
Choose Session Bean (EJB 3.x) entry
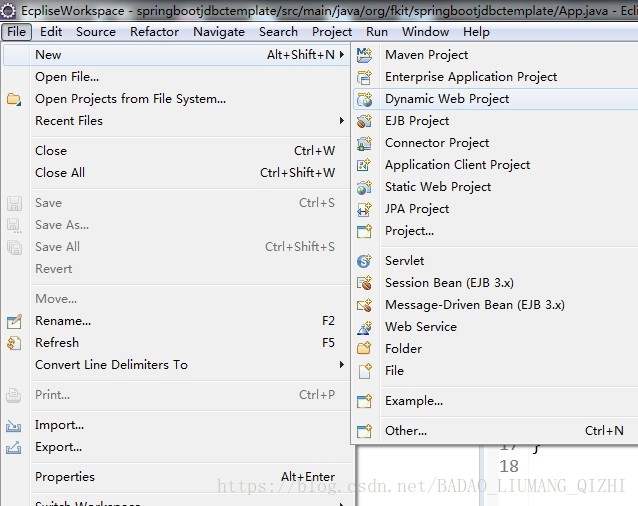(495, 283)
